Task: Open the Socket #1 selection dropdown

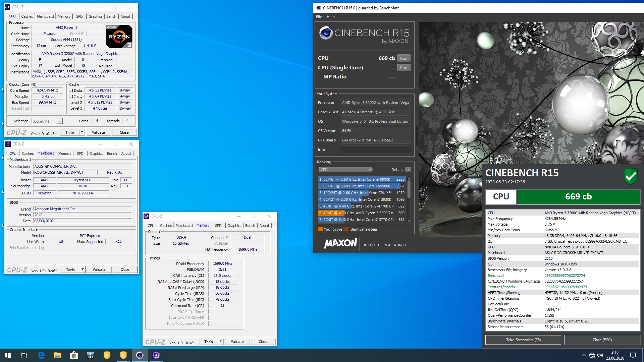Action: [47, 121]
